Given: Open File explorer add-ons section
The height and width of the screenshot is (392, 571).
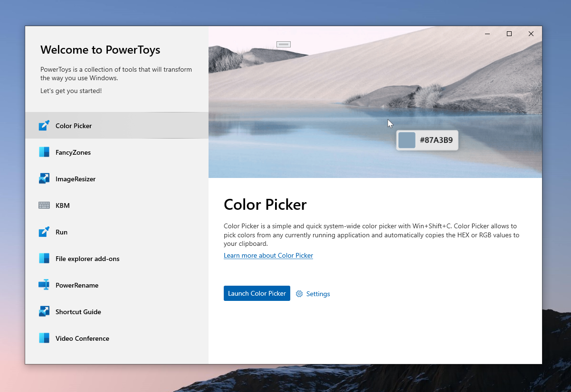Looking at the screenshot, I should 117,259.
